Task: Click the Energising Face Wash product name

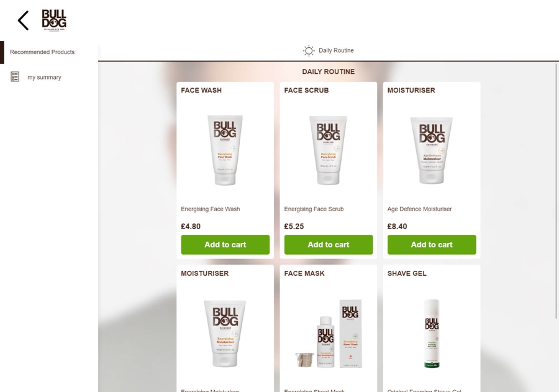Action: pos(211,209)
